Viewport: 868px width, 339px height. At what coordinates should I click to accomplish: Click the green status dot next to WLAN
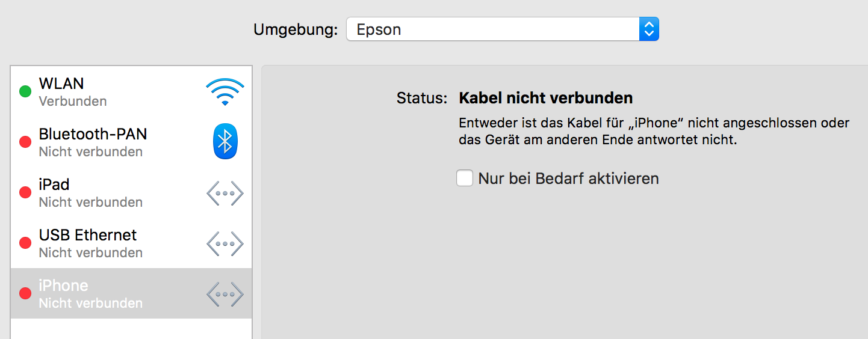click(25, 92)
